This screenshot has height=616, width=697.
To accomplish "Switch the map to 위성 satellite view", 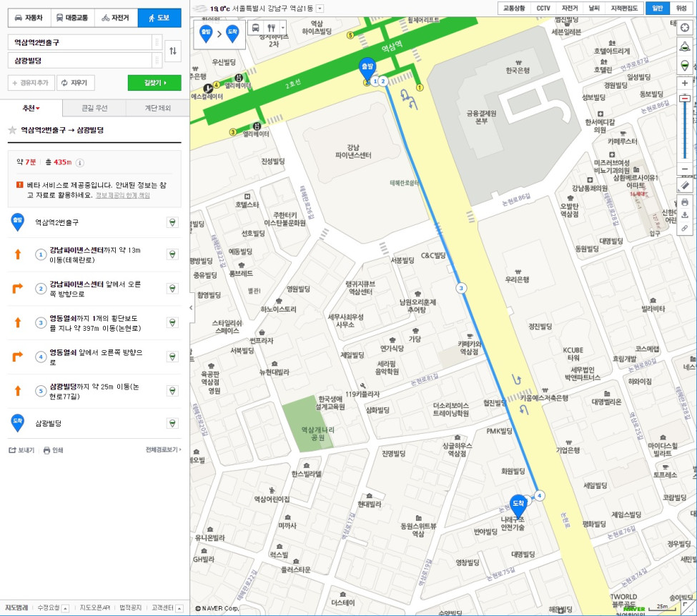I will point(681,8).
